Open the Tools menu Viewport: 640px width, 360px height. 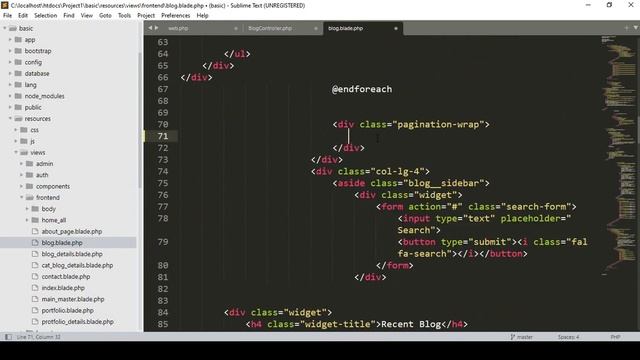(x=124, y=16)
